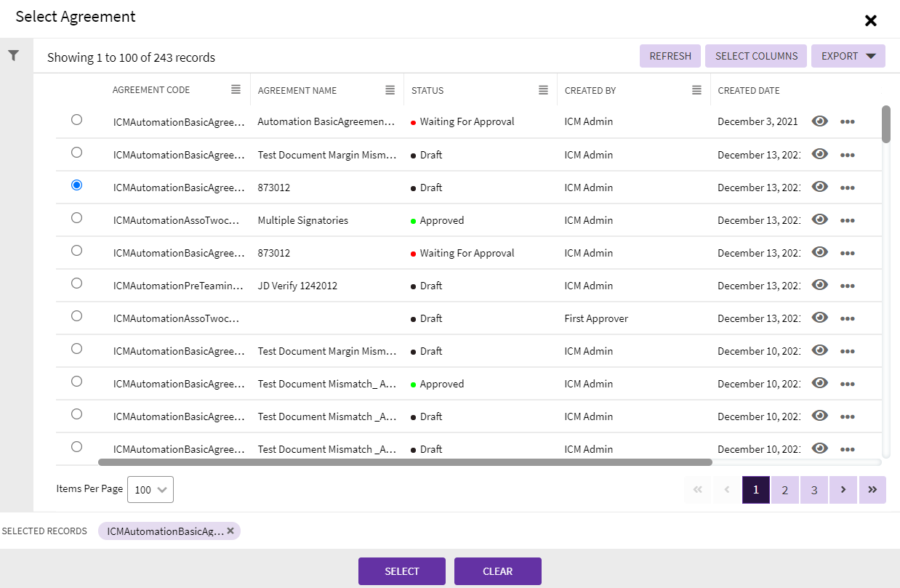Select the Automation BasicAgreement first row radio
Viewport: 900px width, 588px height.
coord(76,120)
